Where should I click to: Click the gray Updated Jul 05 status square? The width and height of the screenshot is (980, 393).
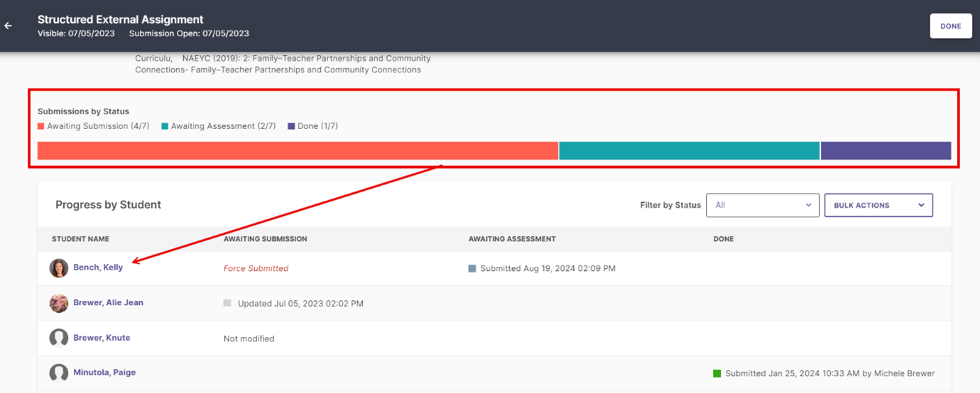[x=227, y=303]
